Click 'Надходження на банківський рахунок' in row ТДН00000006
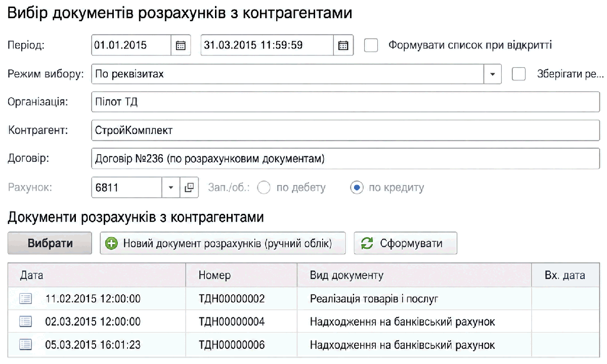 [414, 345]
